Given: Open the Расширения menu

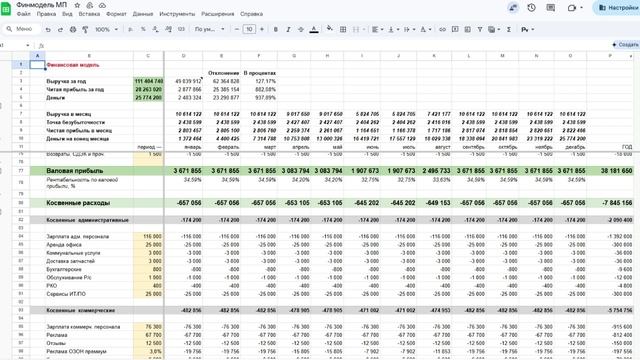Looking at the screenshot, I should [x=218, y=14].
